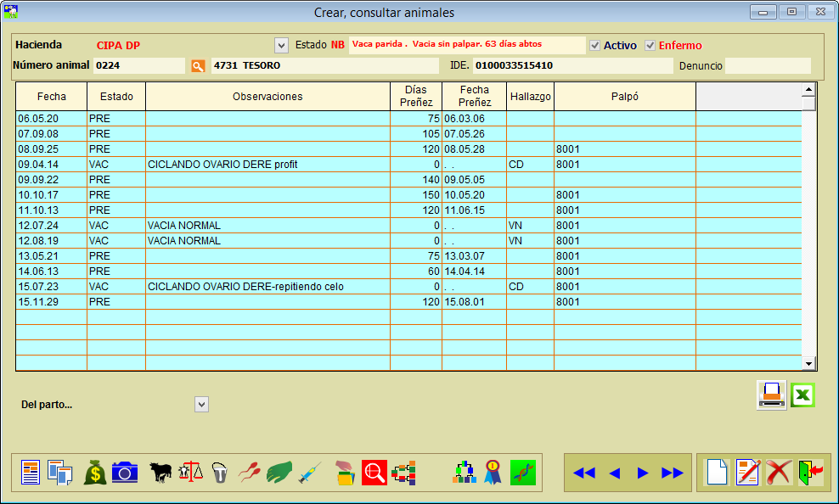This screenshot has height=504, width=839.
Task: Click the milk bucket icon
Action: (219, 472)
